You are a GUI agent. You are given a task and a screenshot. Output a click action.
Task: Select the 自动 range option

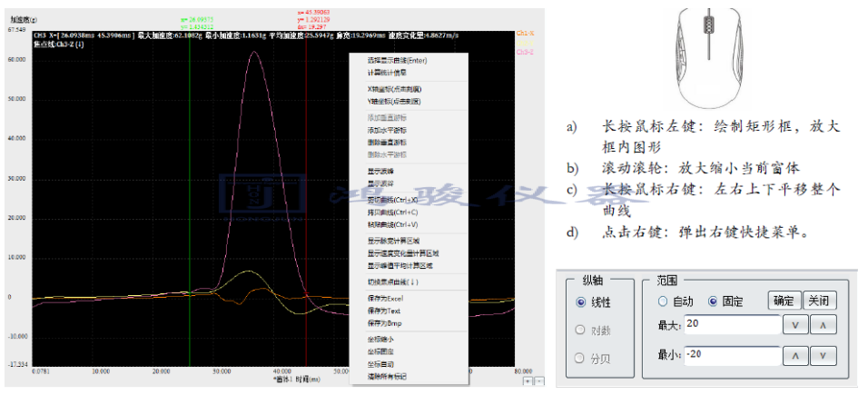coord(664,301)
